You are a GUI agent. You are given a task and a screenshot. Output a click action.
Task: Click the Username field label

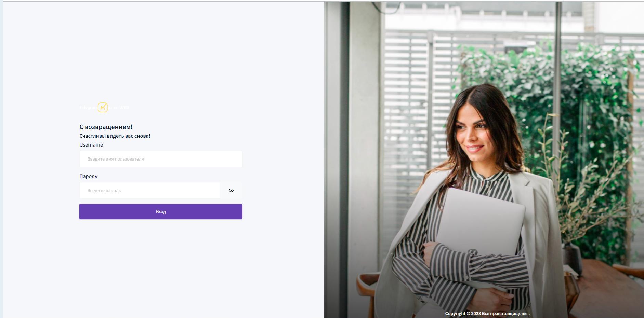click(x=91, y=145)
